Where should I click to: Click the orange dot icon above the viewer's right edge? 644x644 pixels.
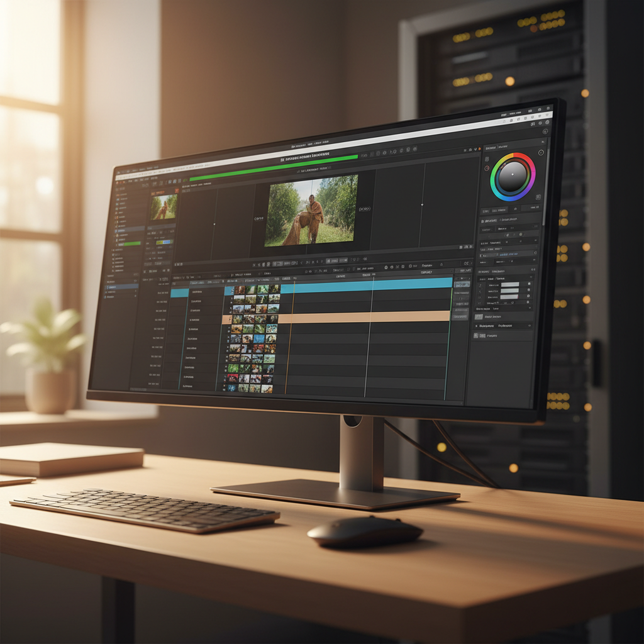(x=480, y=148)
